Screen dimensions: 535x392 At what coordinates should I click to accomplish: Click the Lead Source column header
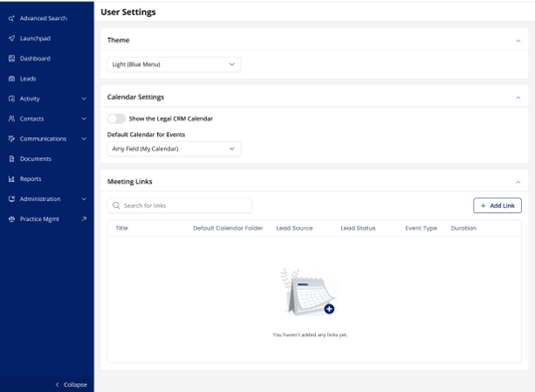[294, 228]
